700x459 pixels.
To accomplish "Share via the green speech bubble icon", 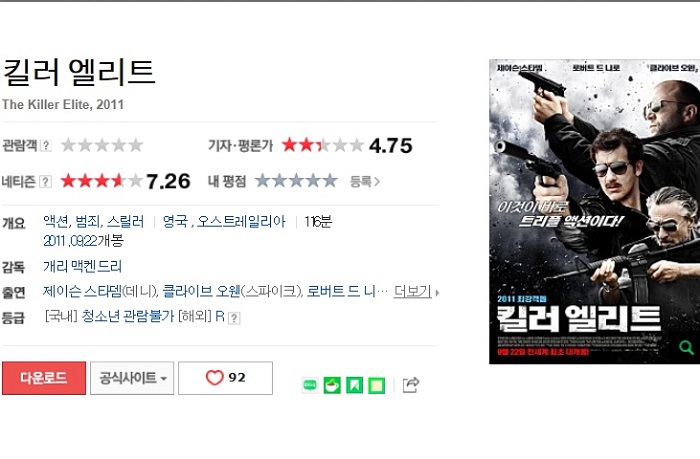I will point(310,385).
